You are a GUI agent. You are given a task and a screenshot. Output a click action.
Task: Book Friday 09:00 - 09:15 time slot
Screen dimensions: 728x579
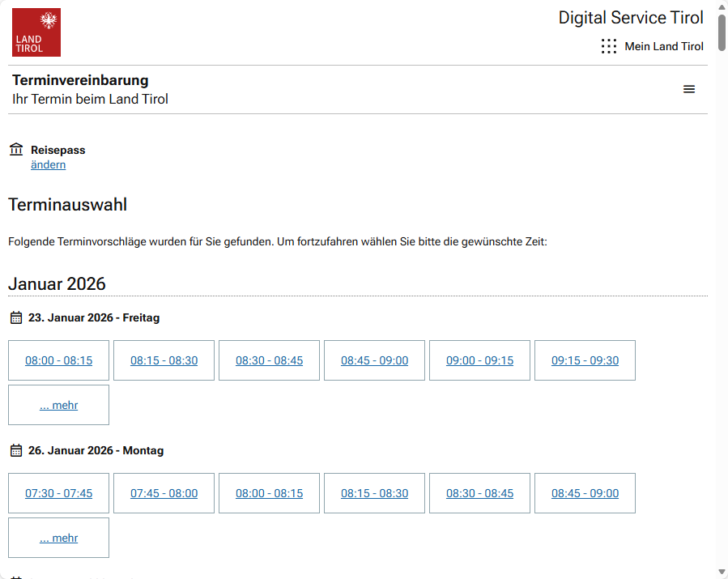point(479,360)
